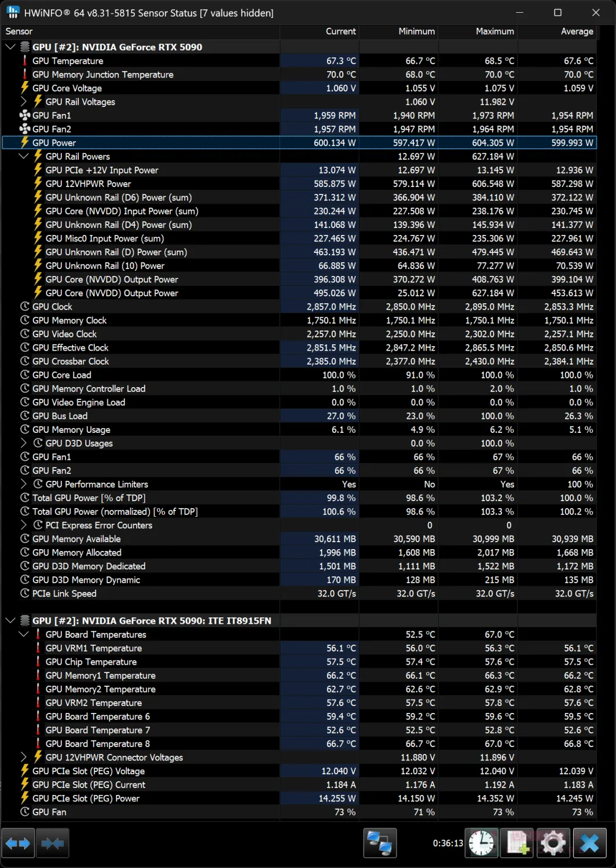Viewport: 616px width, 868px height.
Task: Collapse the ITE IT8915FN sensor group
Action: (x=10, y=621)
